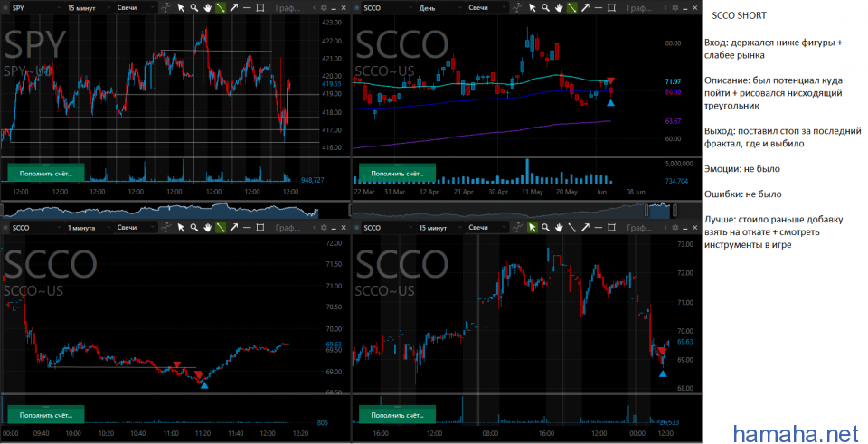Screen dimensions: 868x444
Task: Open the 'День' timeframe dropdown
Action: point(439,8)
